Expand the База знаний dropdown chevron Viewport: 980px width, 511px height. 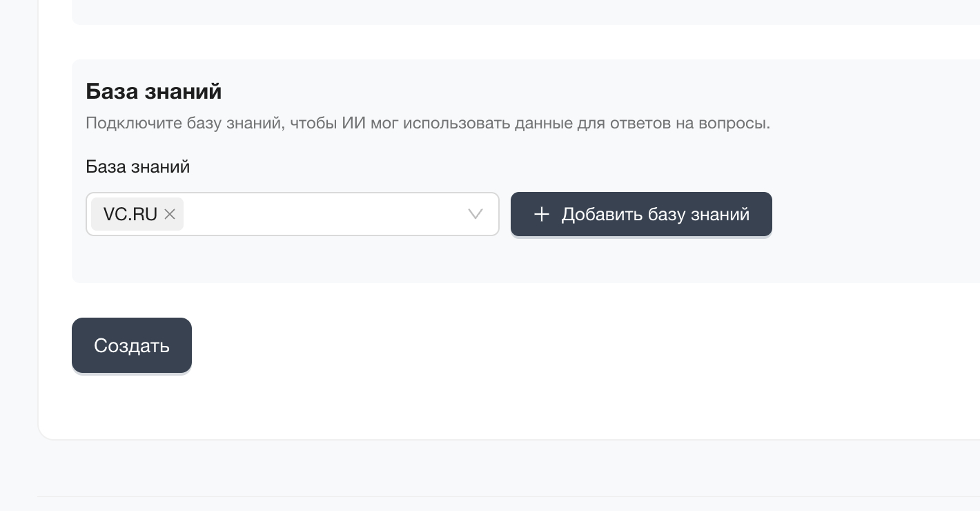point(476,214)
